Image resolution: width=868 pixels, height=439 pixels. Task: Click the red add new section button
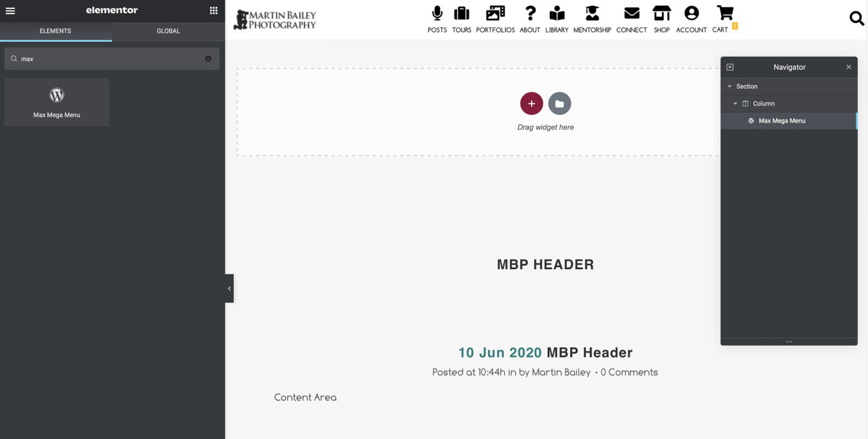click(531, 104)
